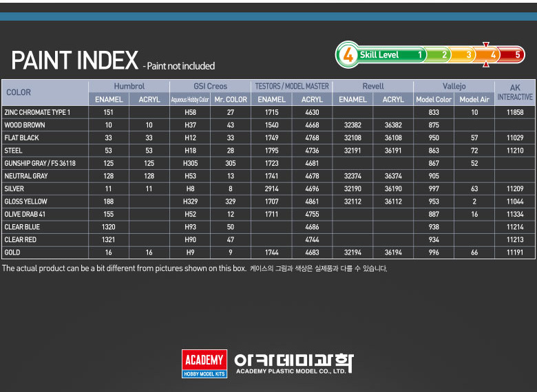Click the PAINT INDEX heading
Screen dimensions: 537x392
coord(74,61)
